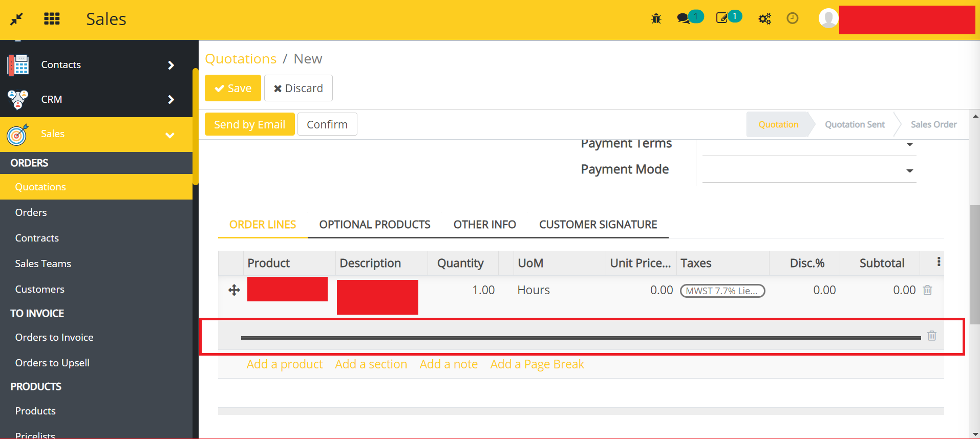Image resolution: width=980 pixels, height=439 pixels.
Task: Click the Add a section link
Action: [x=371, y=364]
